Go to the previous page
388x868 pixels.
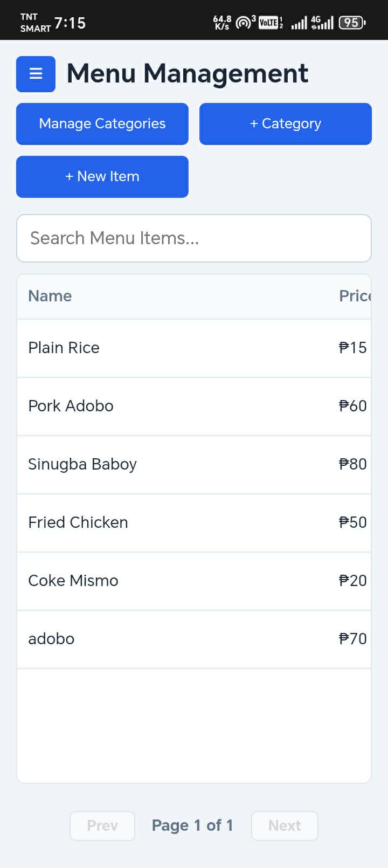(102, 825)
